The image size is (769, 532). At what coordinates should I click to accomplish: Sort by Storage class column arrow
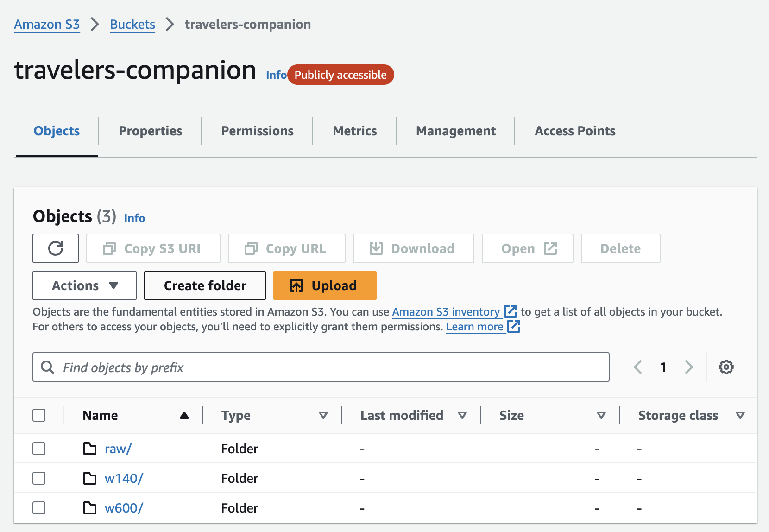(740, 415)
